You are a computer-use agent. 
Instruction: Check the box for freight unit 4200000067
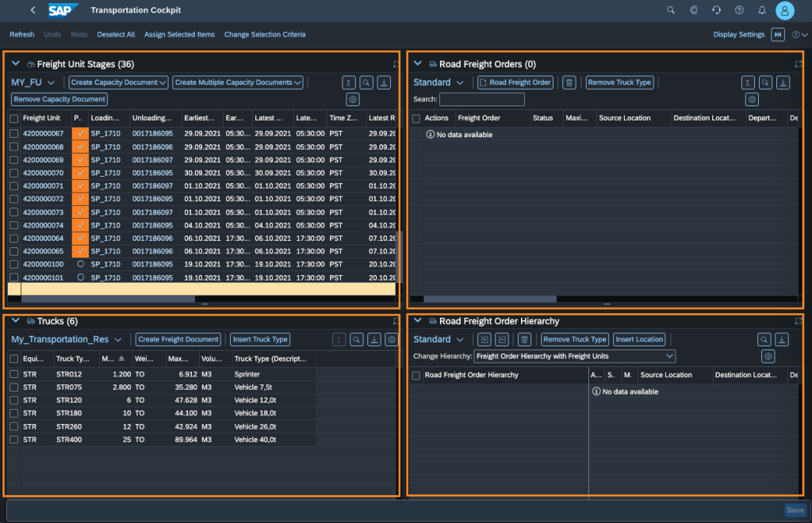14,133
